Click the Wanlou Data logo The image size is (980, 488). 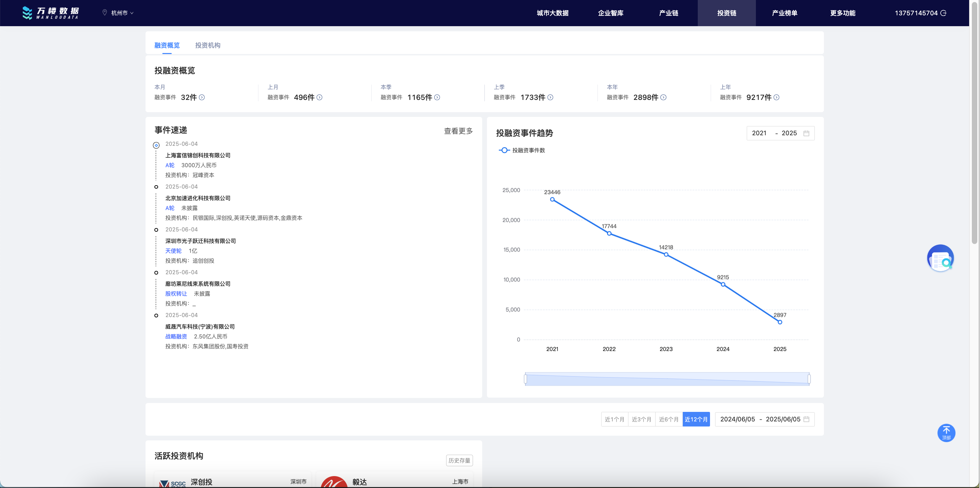pos(50,13)
